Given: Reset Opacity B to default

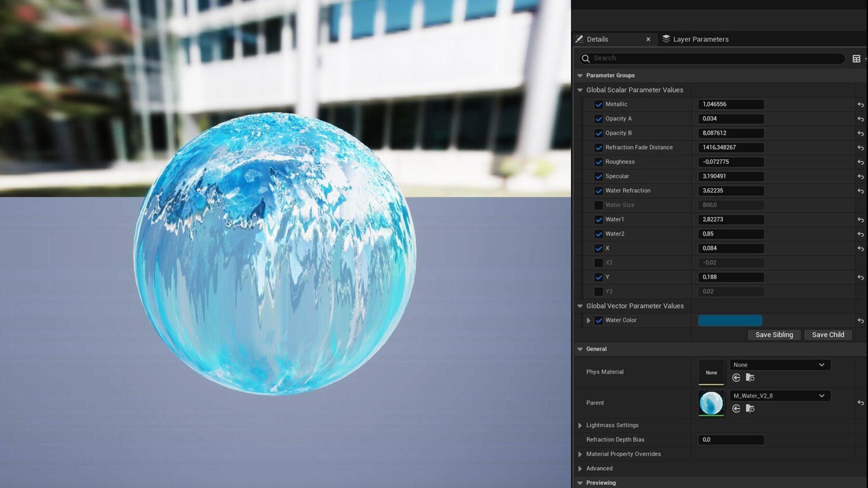Looking at the screenshot, I should click(860, 133).
